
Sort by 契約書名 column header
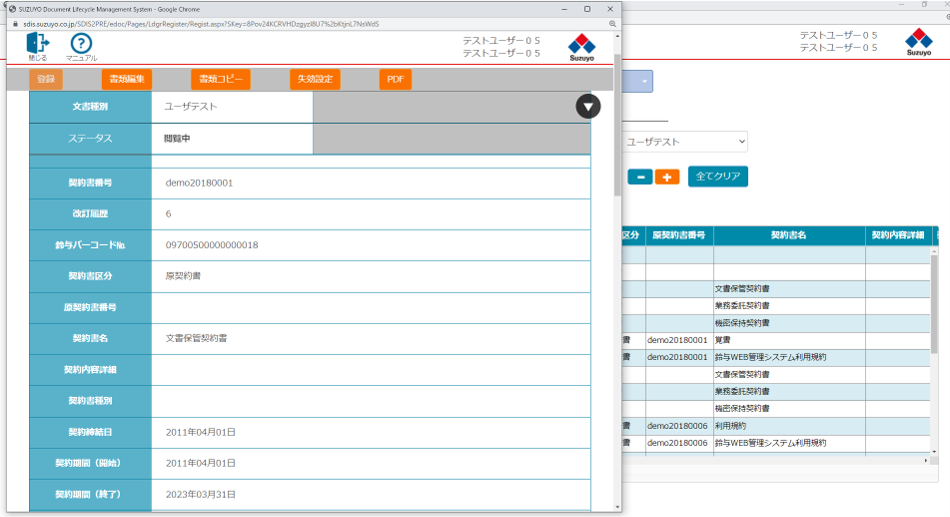788,235
